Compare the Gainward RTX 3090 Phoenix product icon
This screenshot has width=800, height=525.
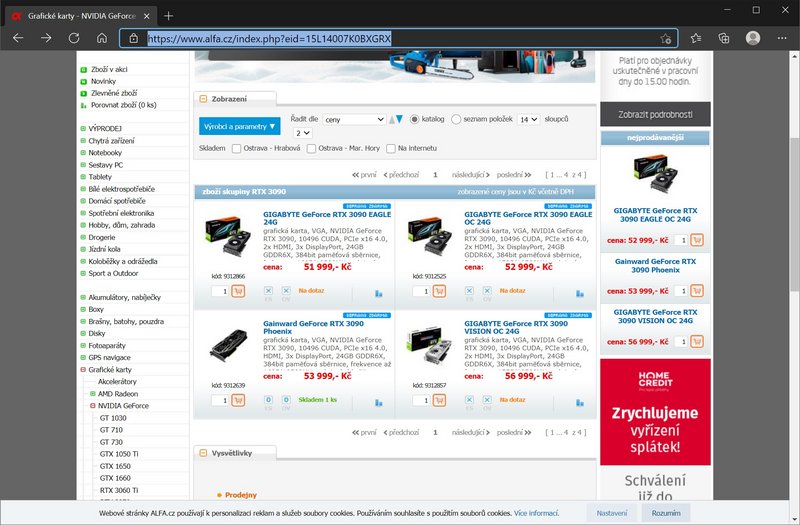pyautogui.click(x=379, y=403)
